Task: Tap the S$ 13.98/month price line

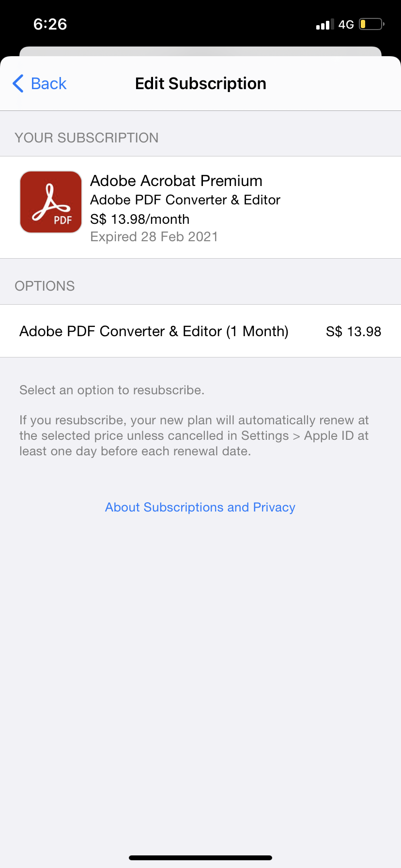Action: tap(139, 219)
